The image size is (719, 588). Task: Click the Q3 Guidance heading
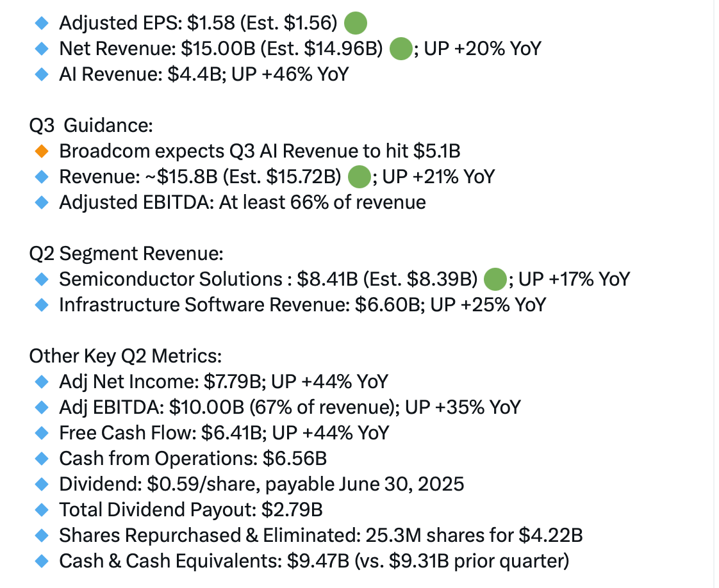pyautogui.click(x=91, y=126)
